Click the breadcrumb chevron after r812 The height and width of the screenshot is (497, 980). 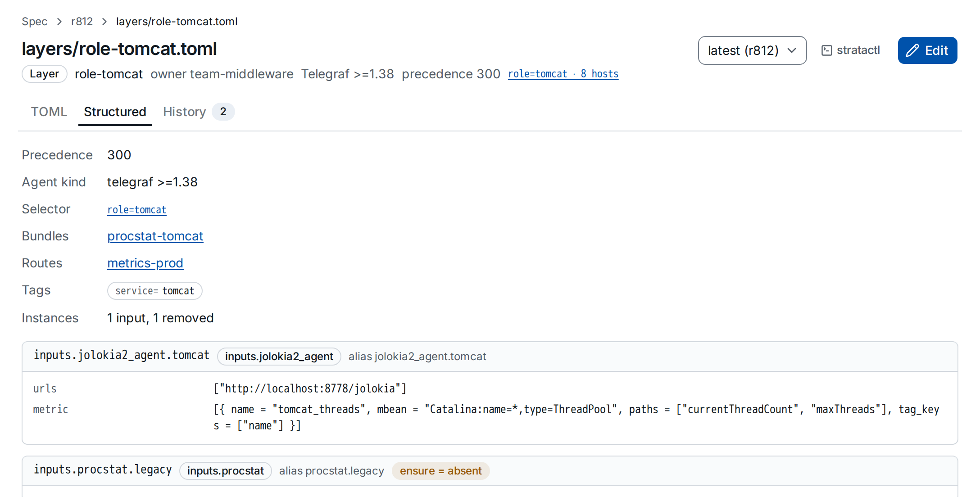pos(104,22)
